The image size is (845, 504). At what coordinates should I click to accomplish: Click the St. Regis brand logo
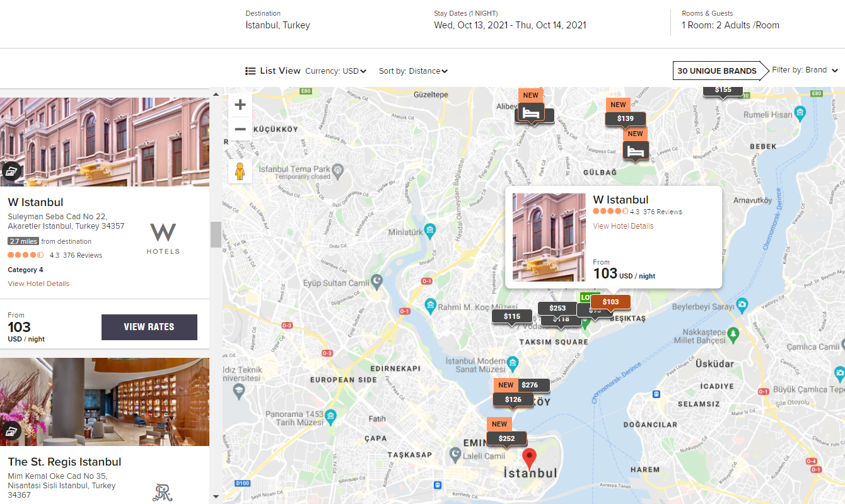tap(162, 492)
